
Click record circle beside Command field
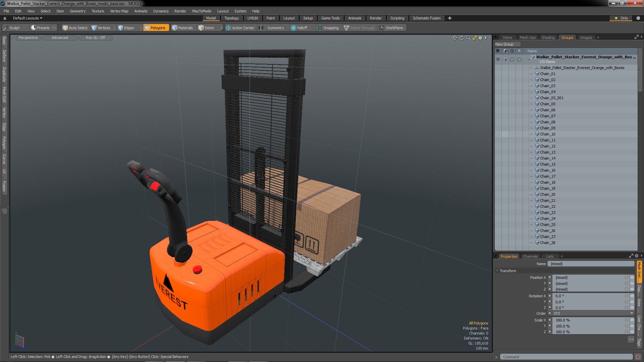click(x=638, y=357)
